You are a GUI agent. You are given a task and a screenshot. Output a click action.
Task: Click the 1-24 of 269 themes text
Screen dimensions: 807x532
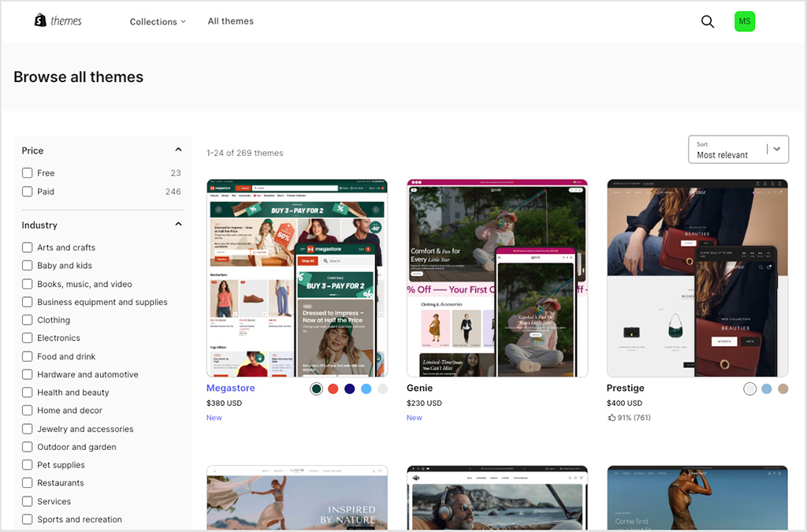245,154
